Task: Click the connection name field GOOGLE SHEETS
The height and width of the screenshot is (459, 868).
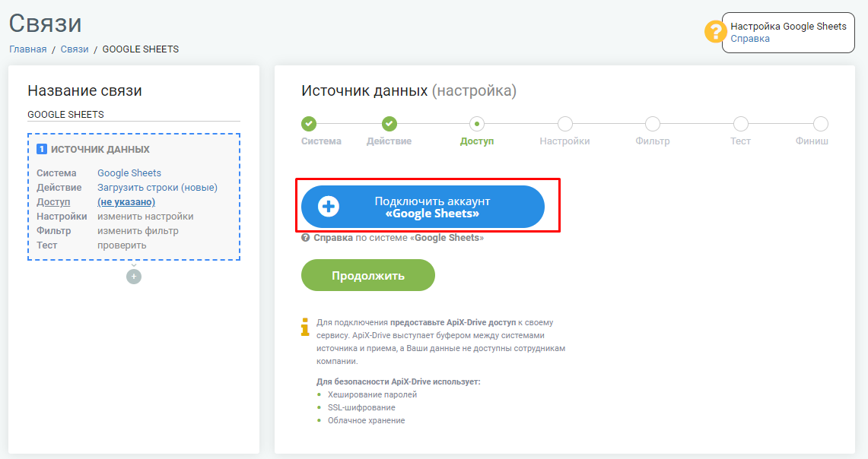Action: click(134, 115)
